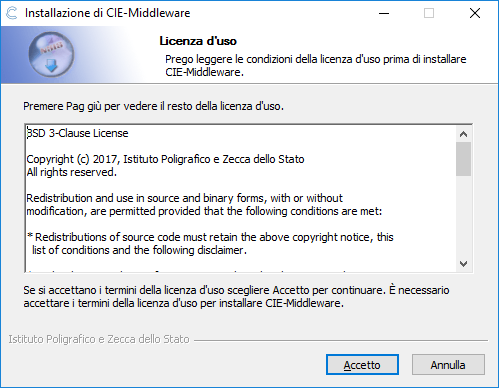The width and height of the screenshot is (499, 388).
Task: Click the license scrollbar thumb
Action: (x=463, y=159)
